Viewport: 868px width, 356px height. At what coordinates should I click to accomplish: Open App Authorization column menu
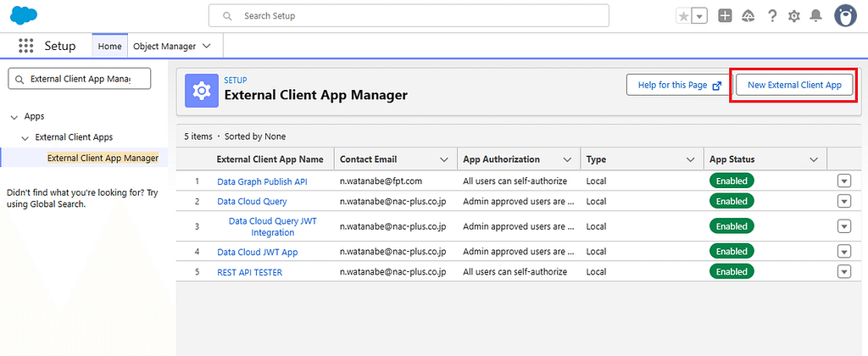click(567, 159)
